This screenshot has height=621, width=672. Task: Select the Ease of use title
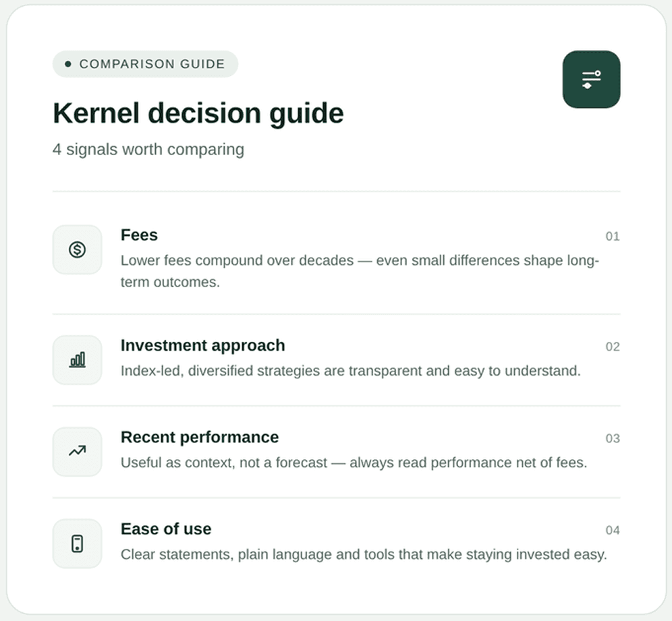tap(166, 529)
